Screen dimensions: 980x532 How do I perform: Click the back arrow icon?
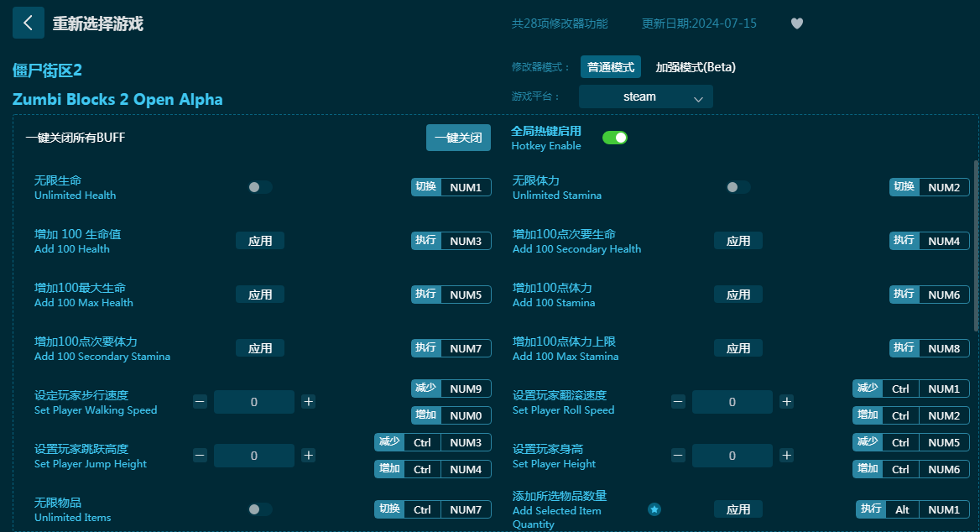click(29, 23)
